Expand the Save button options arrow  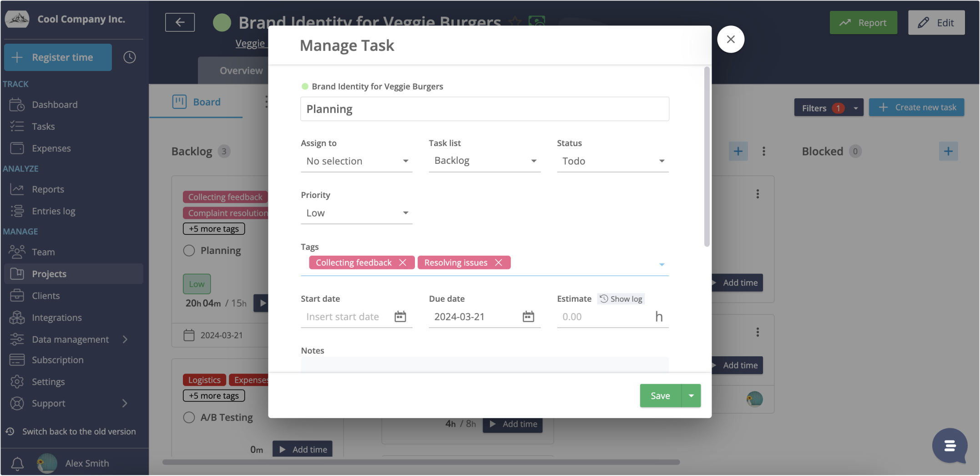click(x=691, y=396)
